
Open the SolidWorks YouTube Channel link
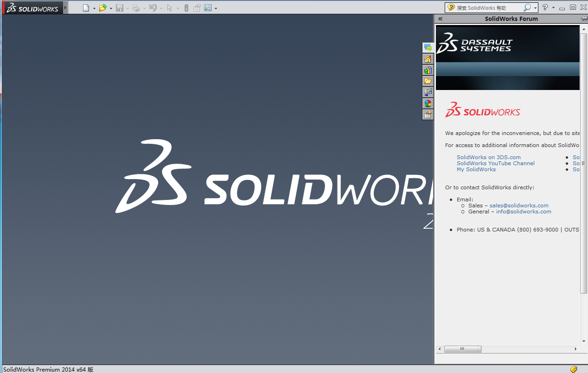click(496, 163)
